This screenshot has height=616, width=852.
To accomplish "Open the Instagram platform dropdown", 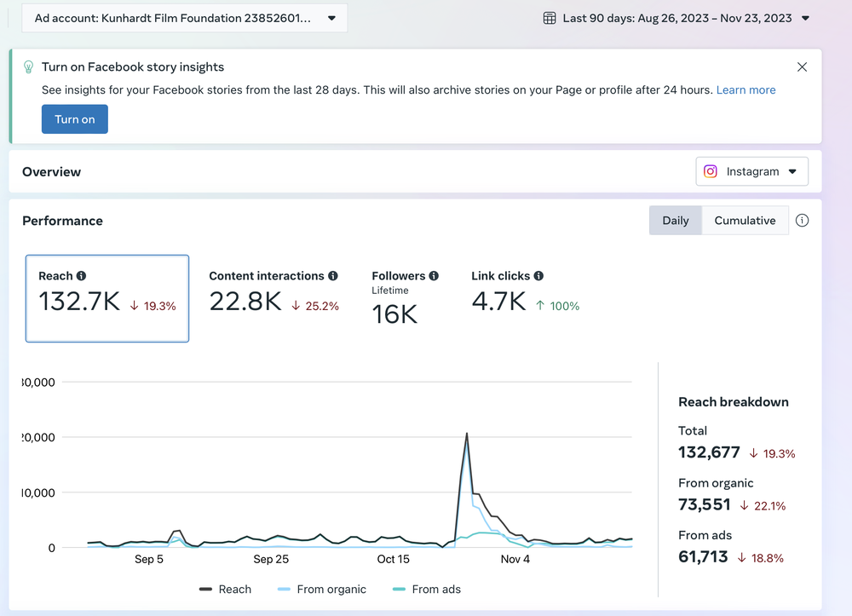I will pos(751,171).
